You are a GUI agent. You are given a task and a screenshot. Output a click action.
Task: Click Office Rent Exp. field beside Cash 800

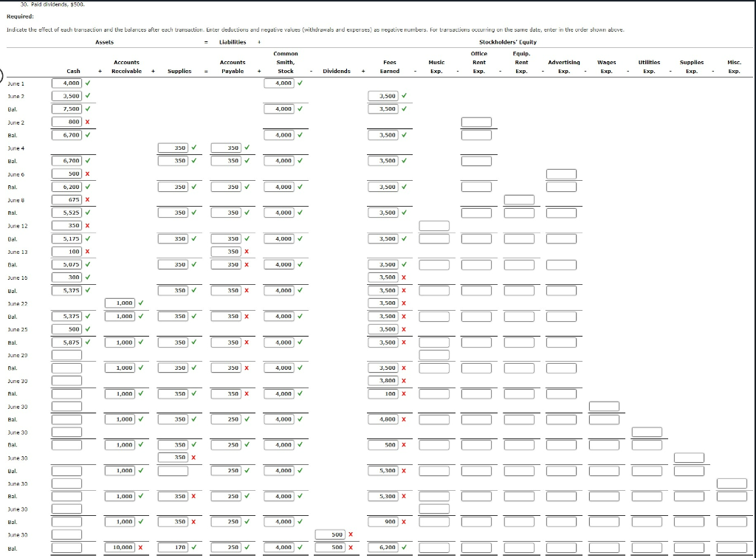pyautogui.click(x=476, y=122)
